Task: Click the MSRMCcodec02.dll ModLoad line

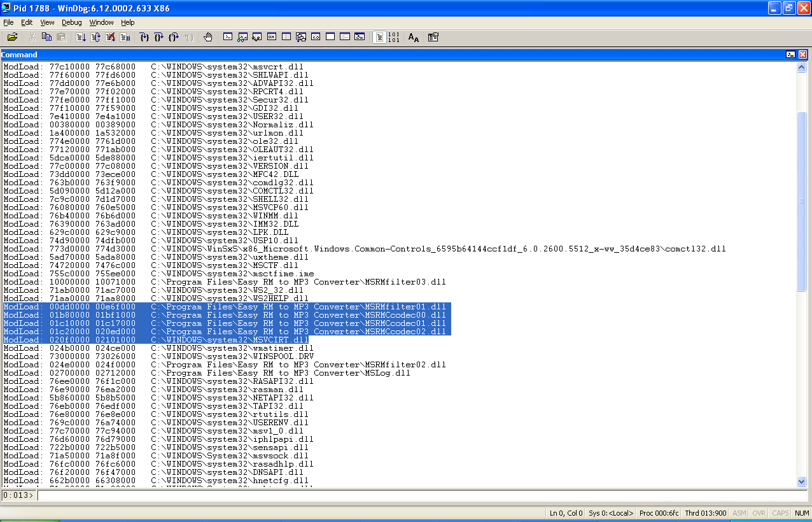Action: pos(225,332)
